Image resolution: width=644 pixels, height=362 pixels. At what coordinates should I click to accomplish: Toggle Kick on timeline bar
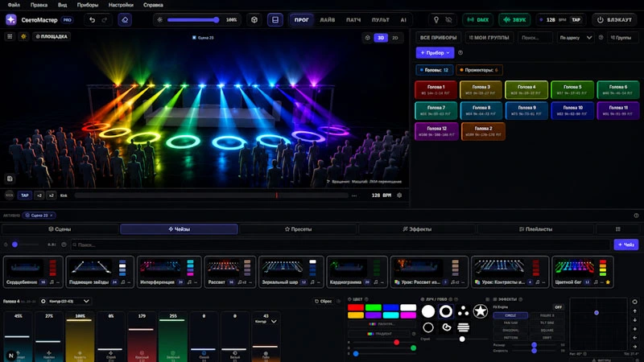64,195
